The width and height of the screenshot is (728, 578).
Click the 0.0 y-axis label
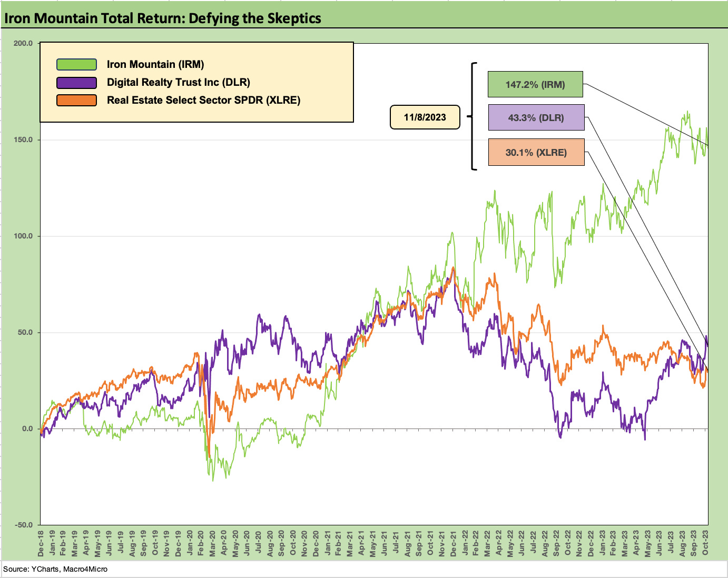click(x=27, y=428)
